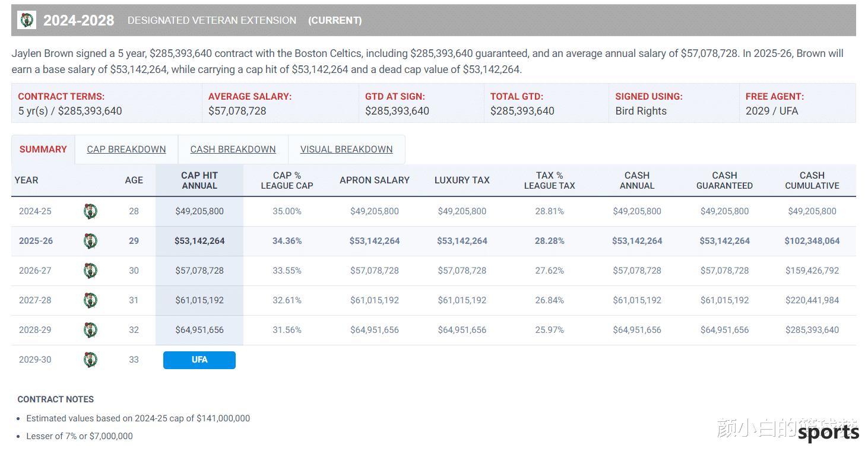Click the 35.00% cap percentage cell
The width and height of the screenshot is (868, 451).
[x=287, y=211]
